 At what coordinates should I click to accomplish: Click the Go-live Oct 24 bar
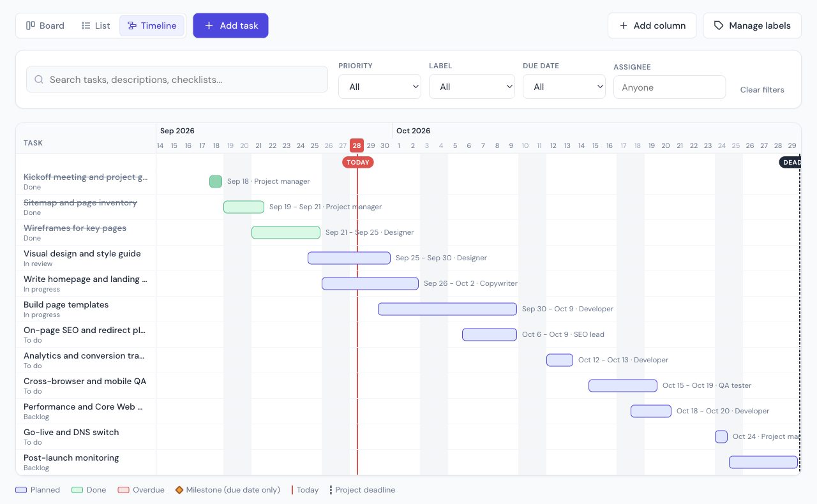coord(721,436)
